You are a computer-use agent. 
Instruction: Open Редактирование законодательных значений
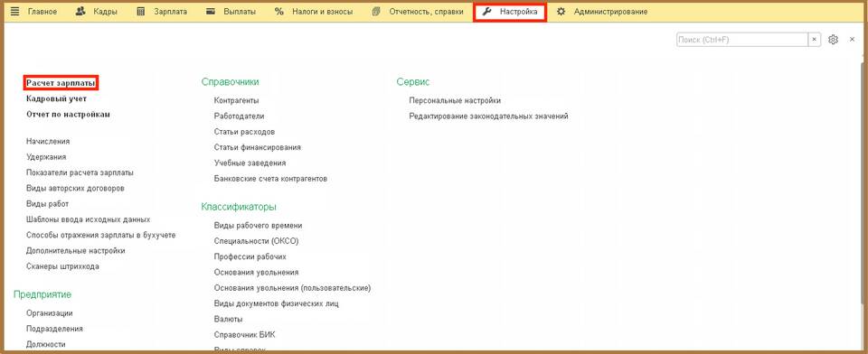point(489,116)
